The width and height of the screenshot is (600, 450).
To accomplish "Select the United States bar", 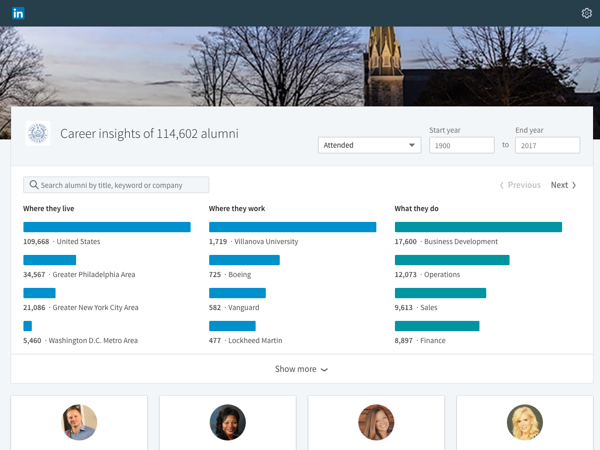I will point(107,227).
